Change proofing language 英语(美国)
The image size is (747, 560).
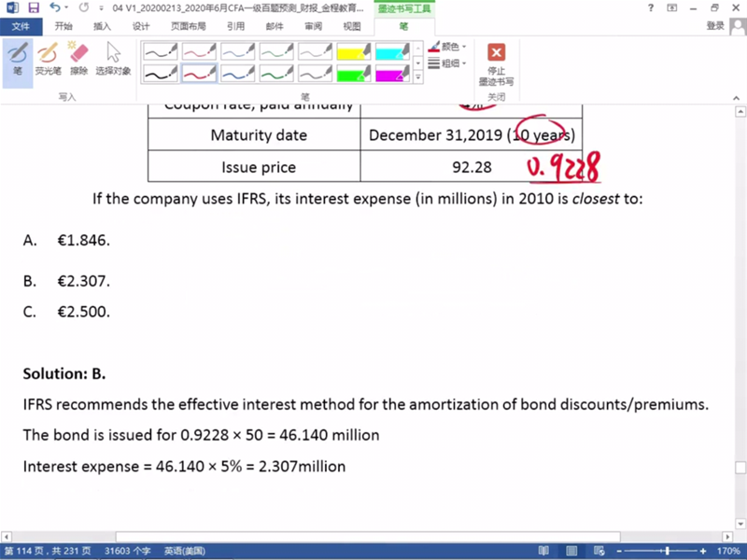click(185, 551)
